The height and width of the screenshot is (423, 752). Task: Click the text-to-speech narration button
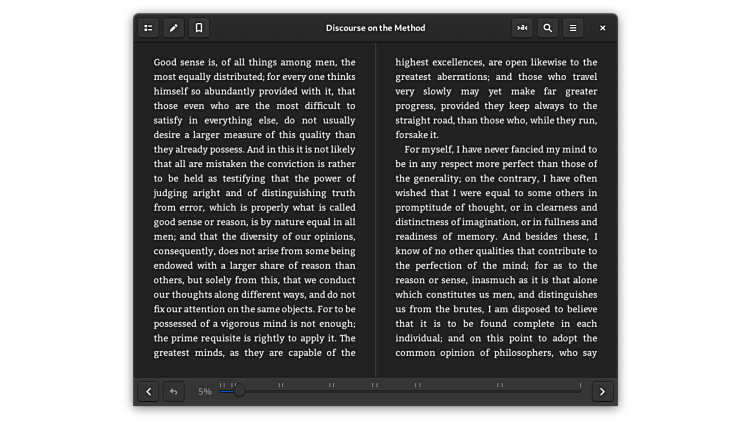click(x=522, y=28)
